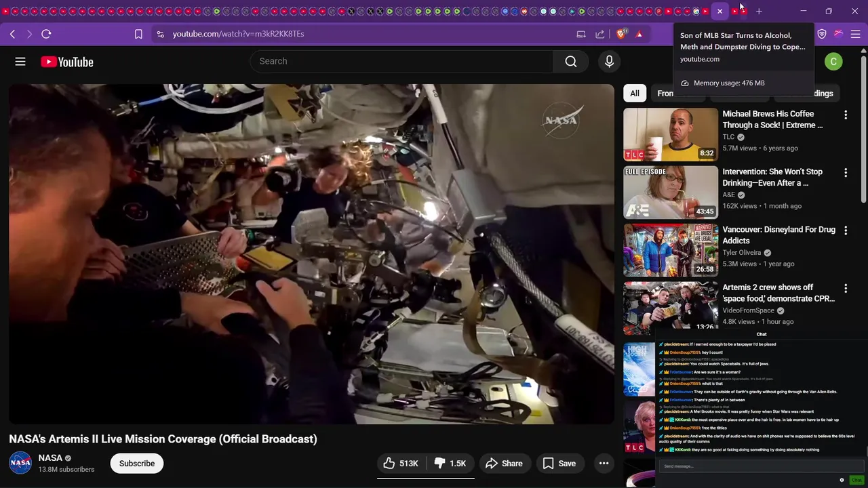Open TLC channel under Michael video

pos(728,137)
